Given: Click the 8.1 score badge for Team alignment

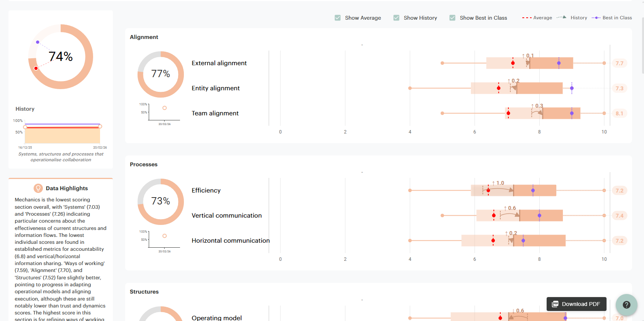Looking at the screenshot, I should click(x=619, y=113).
